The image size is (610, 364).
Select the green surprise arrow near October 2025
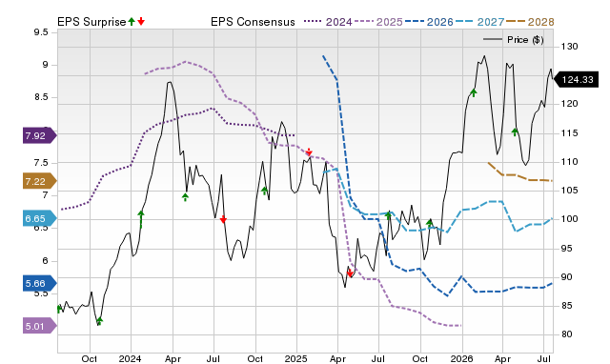click(x=429, y=223)
